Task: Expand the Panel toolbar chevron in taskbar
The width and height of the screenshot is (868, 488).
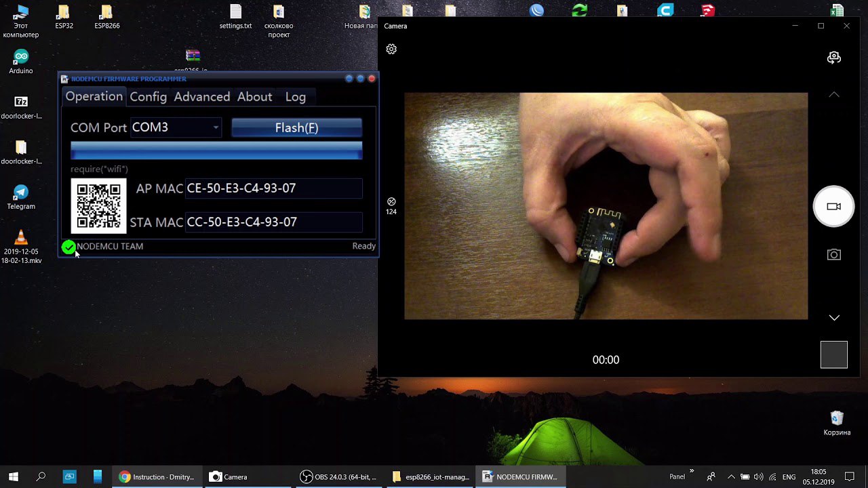Action: [x=692, y=470]
